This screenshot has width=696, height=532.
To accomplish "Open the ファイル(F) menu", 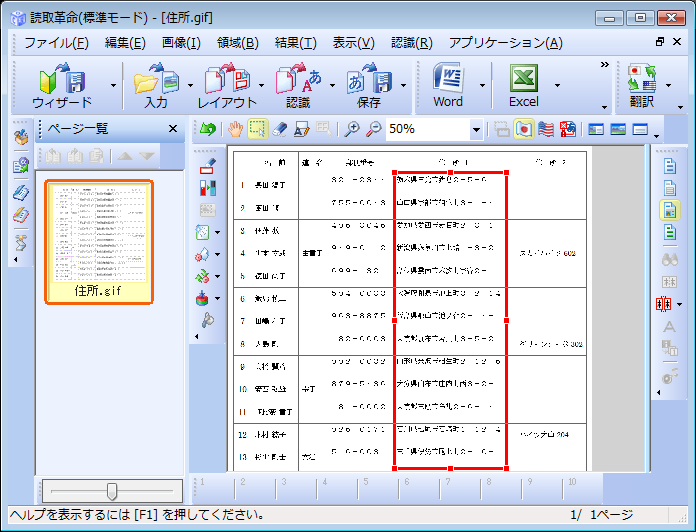I will tap(56, 43).
